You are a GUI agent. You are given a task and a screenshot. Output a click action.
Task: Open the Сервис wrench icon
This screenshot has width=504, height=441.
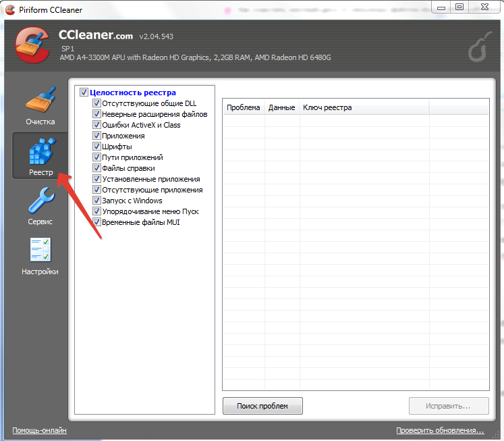pyautogui.click(x=40, y=201)
